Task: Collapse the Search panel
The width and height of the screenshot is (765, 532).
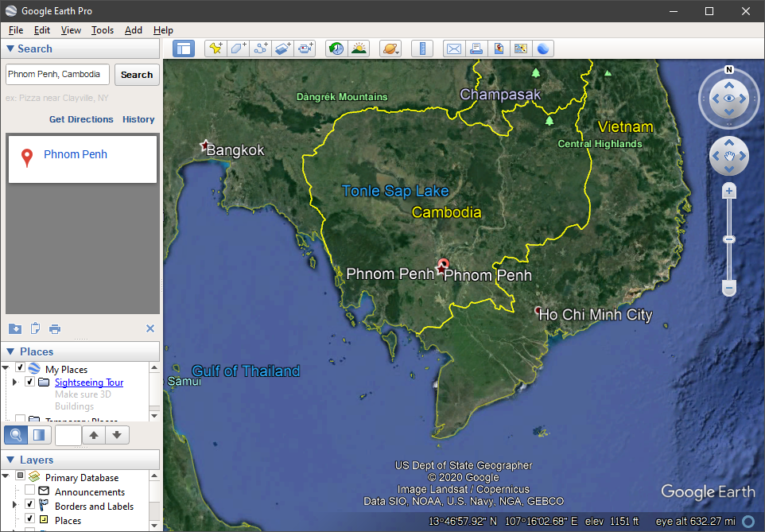Action: (10, 49)
